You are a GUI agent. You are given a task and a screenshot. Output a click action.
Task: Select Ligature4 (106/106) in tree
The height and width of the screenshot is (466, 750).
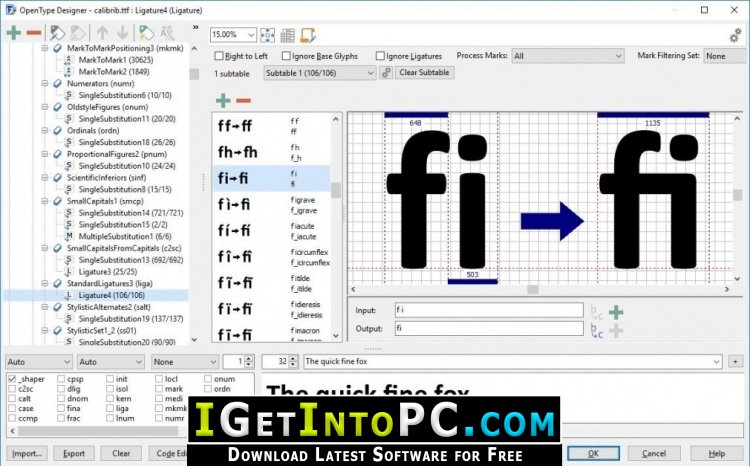111,295
